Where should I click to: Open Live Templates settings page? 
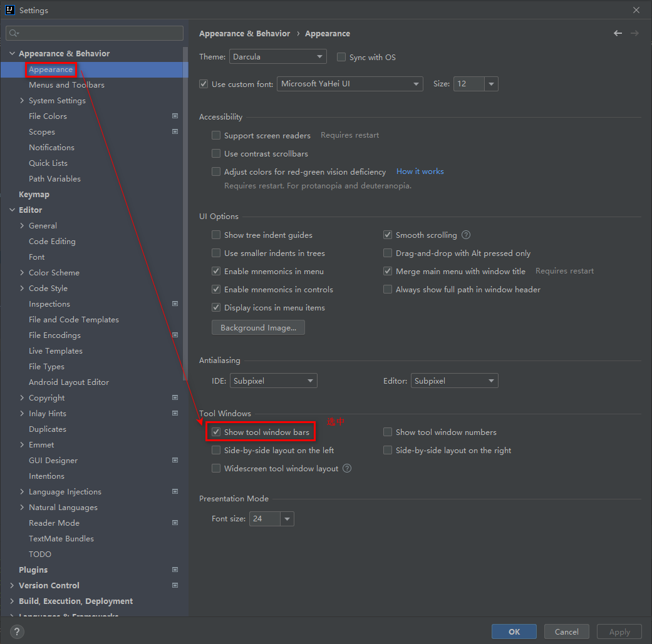(x=56, y=350)
